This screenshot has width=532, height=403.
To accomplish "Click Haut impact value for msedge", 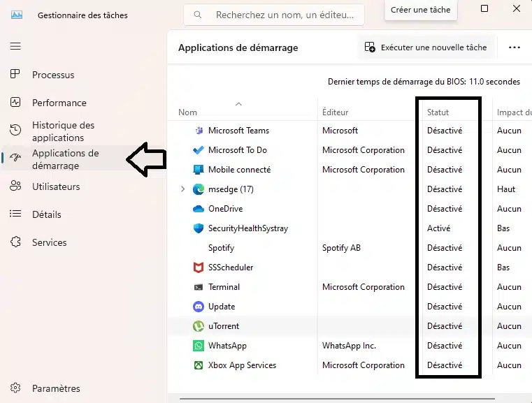I will [506, 189].
